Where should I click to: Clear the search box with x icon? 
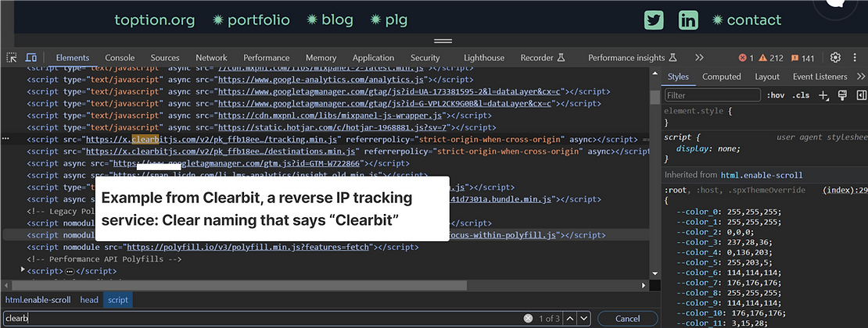[528, 318]
